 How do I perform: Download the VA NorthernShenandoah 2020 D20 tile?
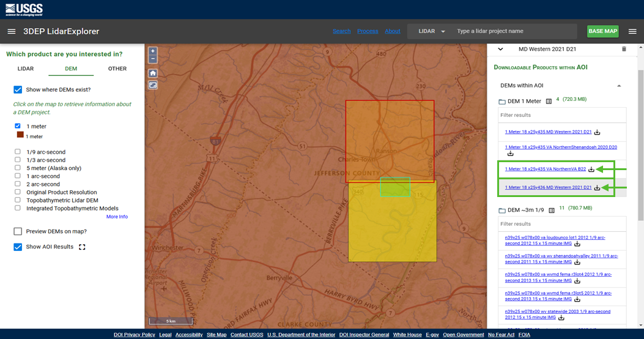(510, 154)
